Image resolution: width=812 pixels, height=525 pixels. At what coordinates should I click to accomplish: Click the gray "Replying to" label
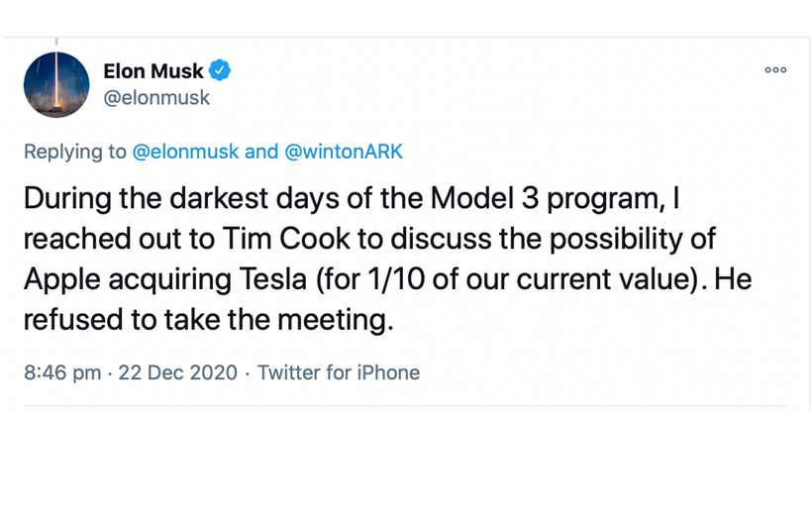click(x=75, y=152)
